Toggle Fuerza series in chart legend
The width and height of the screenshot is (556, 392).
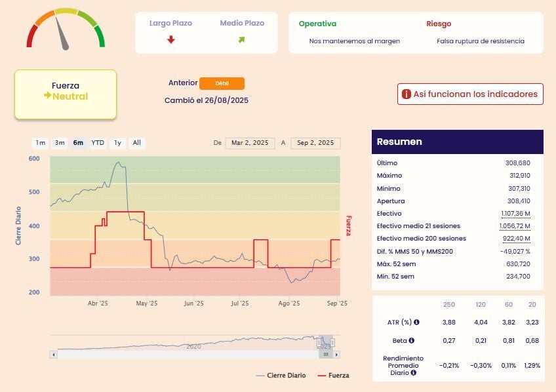pos(333,376)
